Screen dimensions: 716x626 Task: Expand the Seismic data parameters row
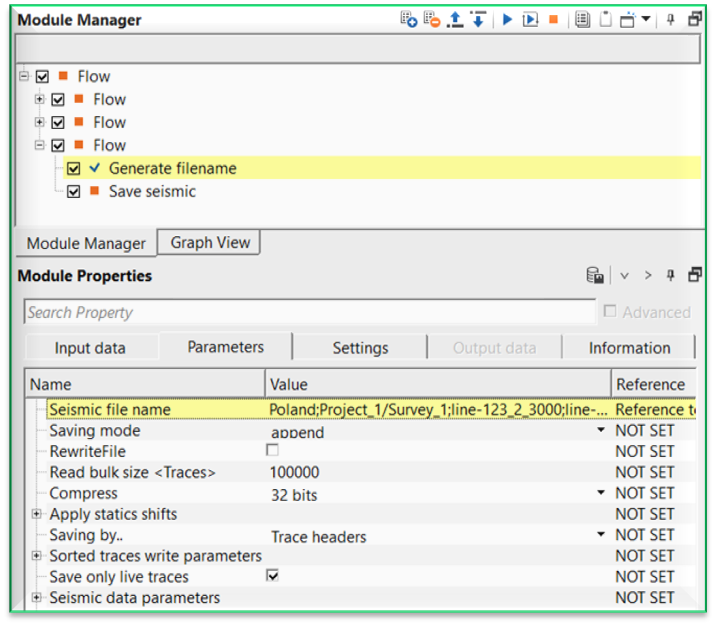[37, 598]
